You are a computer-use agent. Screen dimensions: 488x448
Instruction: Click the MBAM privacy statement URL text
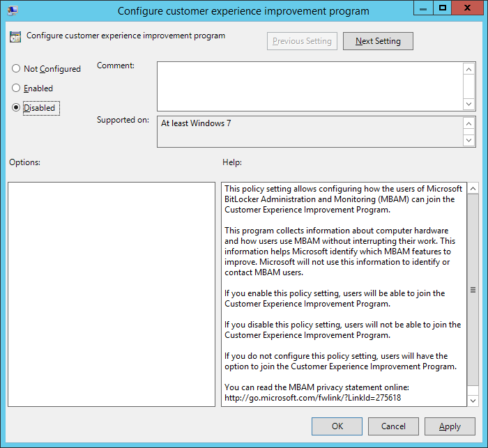click(x=313, y=398)
